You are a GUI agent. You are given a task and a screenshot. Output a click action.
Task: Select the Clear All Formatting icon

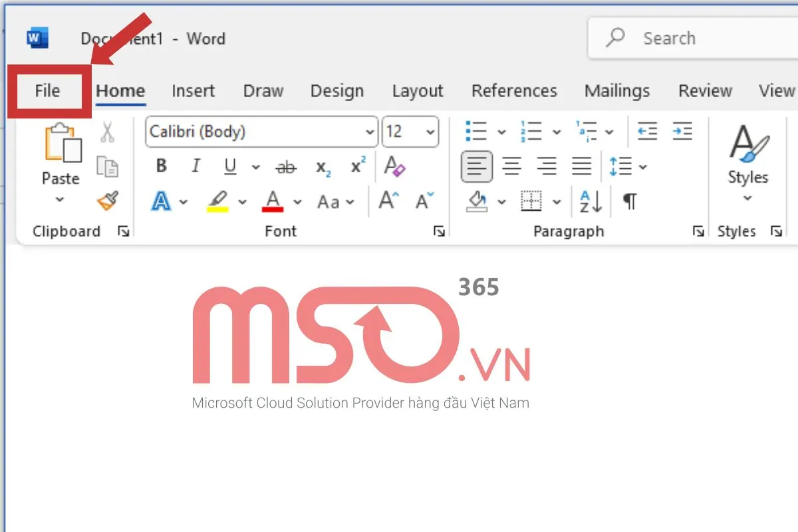coord(394,166)
